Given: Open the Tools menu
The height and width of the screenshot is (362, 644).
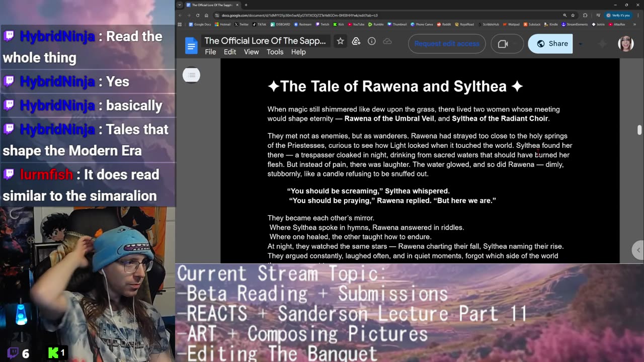Looking at the screenshot, I should click(275, 52).
